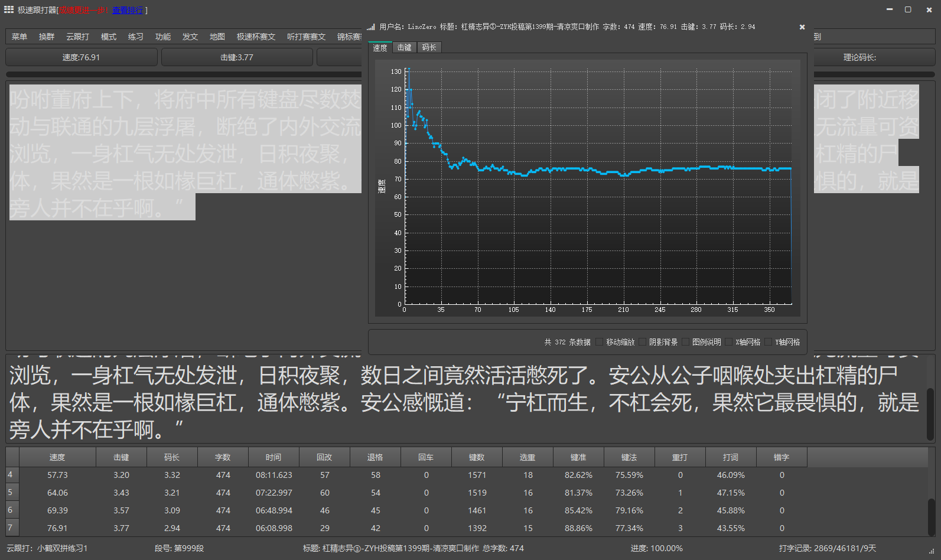Turn on X轴网格 grid lines

pos(729,342)
